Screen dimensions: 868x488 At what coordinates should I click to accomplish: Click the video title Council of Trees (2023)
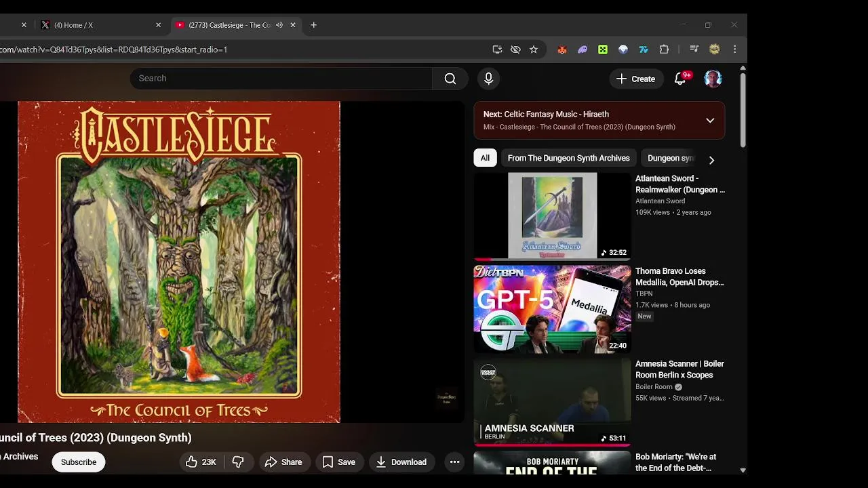click(x=96, y=438)
